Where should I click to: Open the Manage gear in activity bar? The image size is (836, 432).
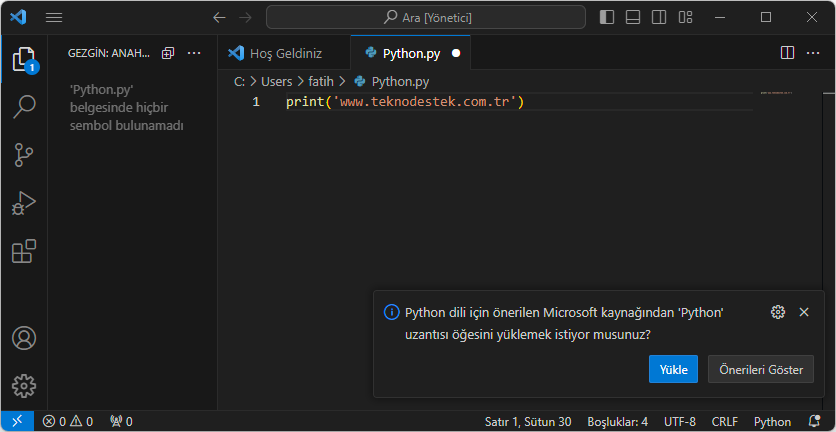pyautogui.click(x=24, y=385)
